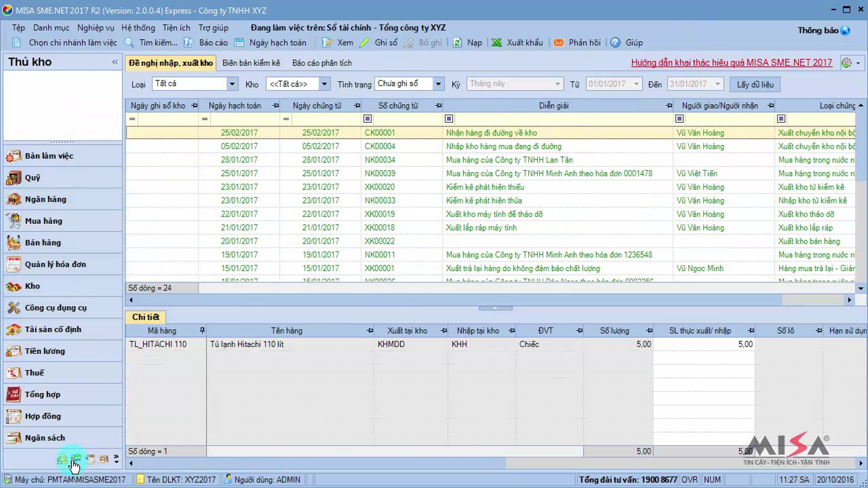Image resolution: width=868 pixels, height=488 pixels.
Task: Click Chọn chi nhánh làm việc toolbar button
Action: (x=65, y=43)
